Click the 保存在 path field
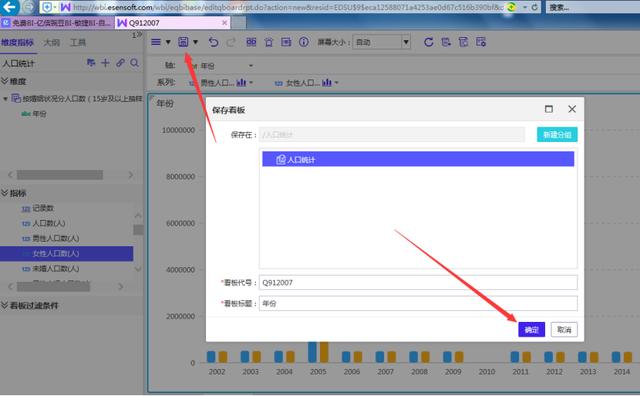Viewport: 640px width, 396px height. tap(392, 134)
